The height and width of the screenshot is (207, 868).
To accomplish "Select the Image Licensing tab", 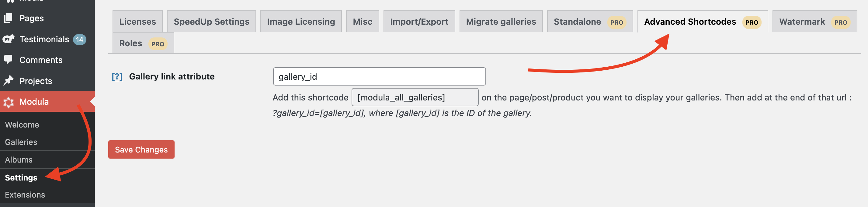I will point(301,22).
